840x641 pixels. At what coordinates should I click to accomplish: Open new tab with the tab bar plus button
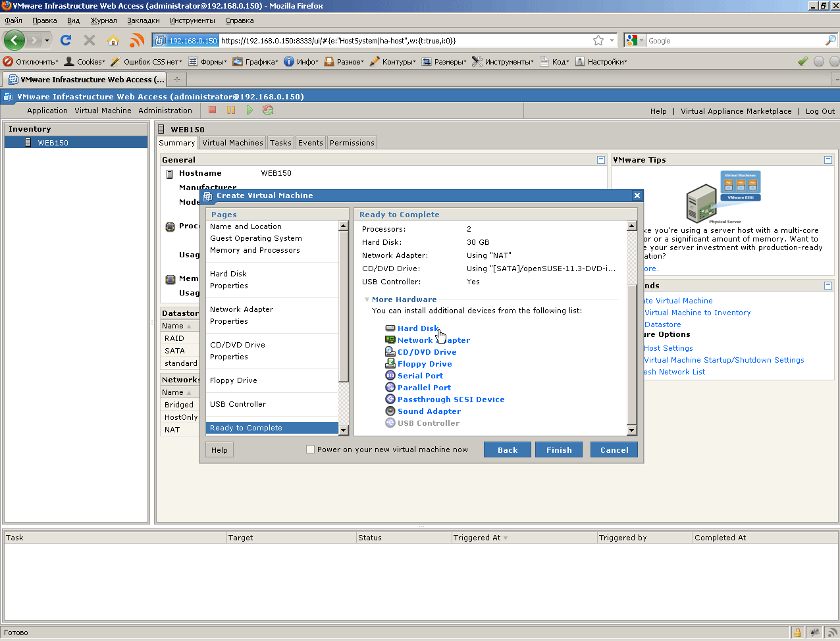(x=176, y=80)
